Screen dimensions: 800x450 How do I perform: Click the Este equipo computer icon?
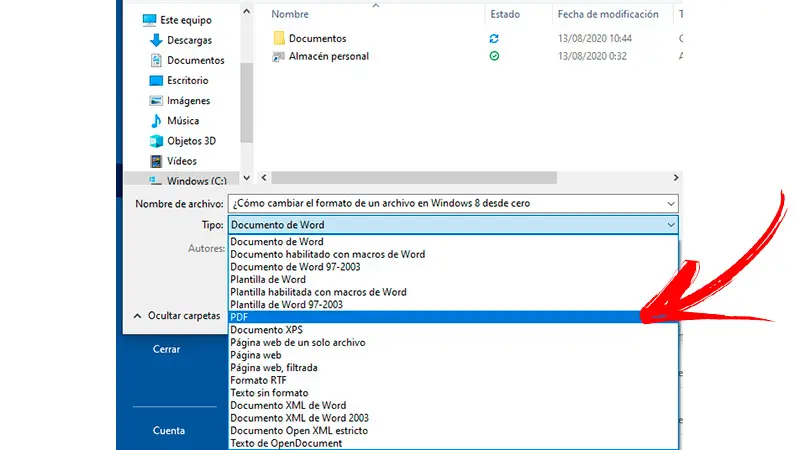coord(149,20)
